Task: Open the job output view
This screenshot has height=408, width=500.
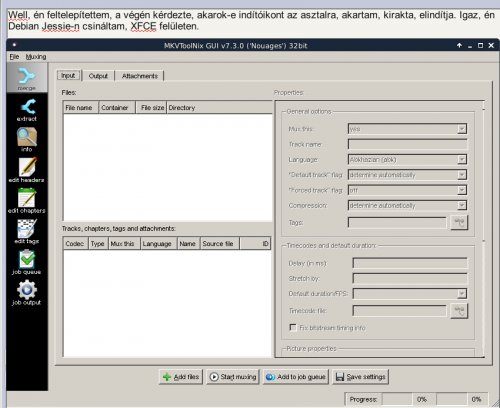Action: [27, 293]
